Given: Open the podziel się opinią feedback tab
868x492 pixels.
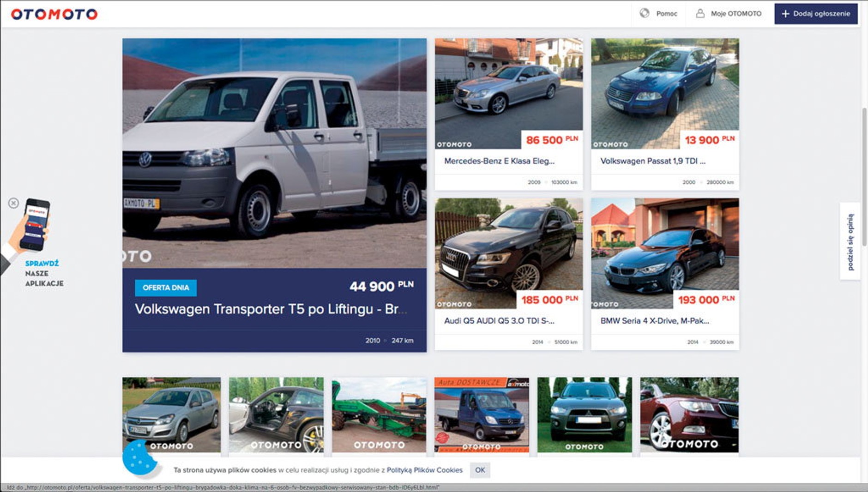Looking at the screenshot, I should 850,241.
